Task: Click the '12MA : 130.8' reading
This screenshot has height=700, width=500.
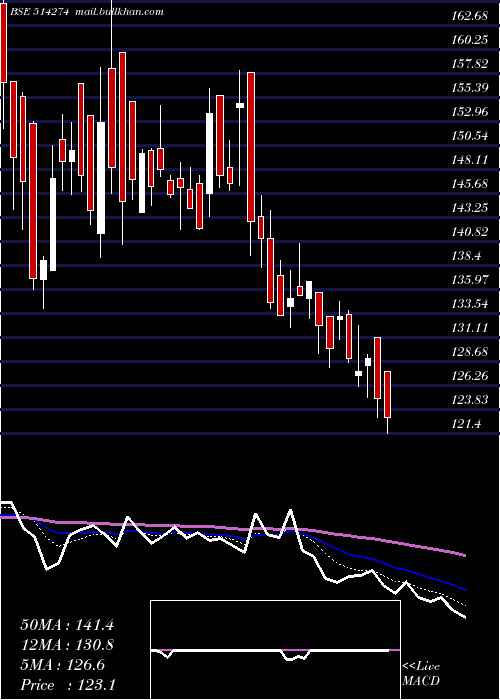Action: 67,645
